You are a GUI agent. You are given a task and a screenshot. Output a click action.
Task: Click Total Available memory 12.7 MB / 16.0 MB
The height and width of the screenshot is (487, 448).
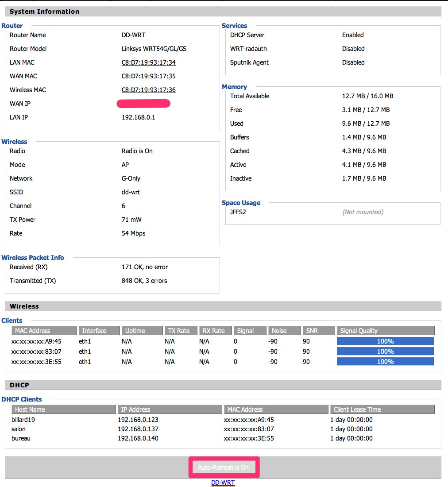point(367,96)
